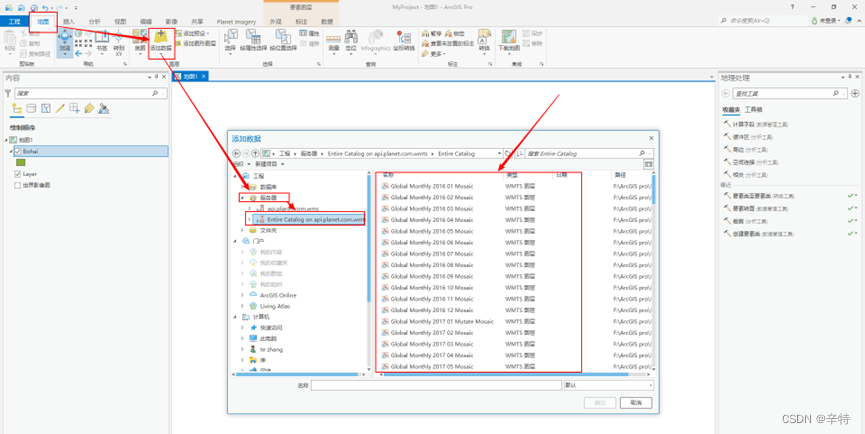Collapse the 服务器 tree node
The image size is (865, 434).
click(242, 197)
